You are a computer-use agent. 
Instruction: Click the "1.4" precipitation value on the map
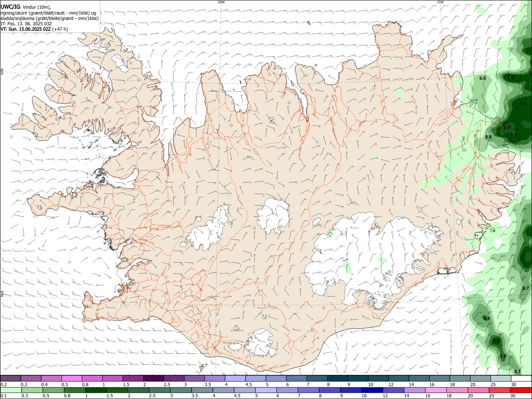522,103
